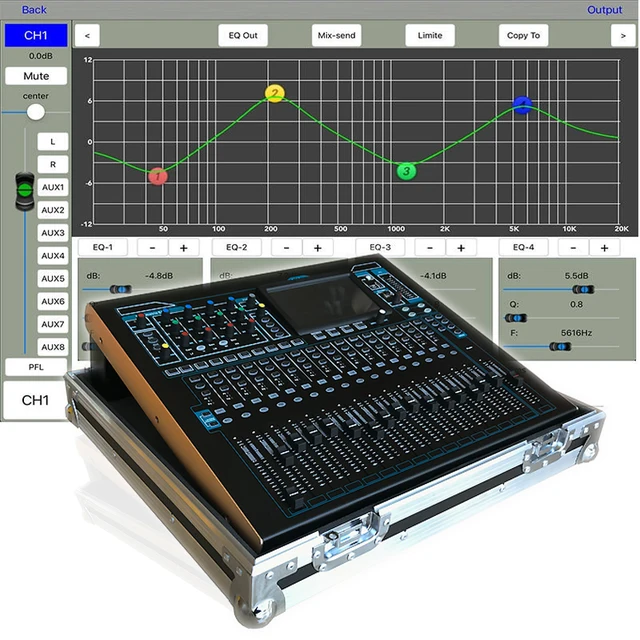
Task: Select the EQ-3 band button
Action: tap(380, 247)
